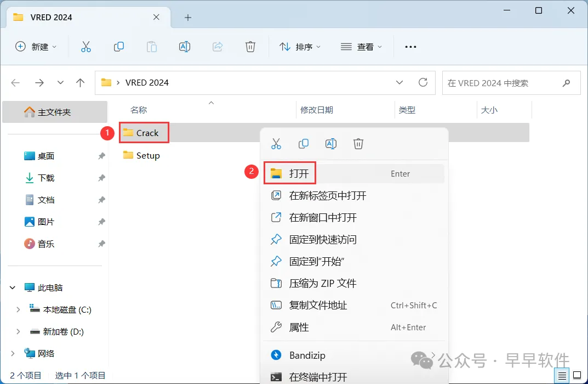Open 主文件夹 in the sidebar

click(55, 112)
